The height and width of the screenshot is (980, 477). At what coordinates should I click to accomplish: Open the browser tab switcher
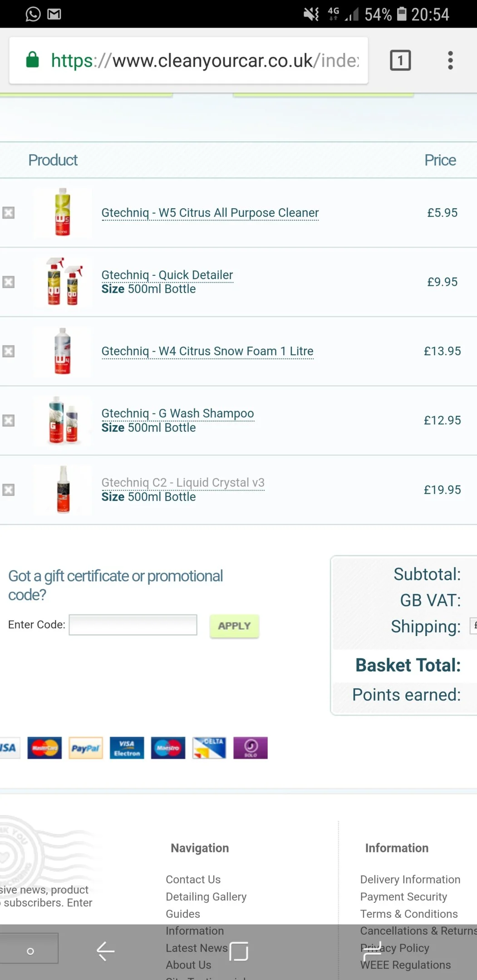400,60
